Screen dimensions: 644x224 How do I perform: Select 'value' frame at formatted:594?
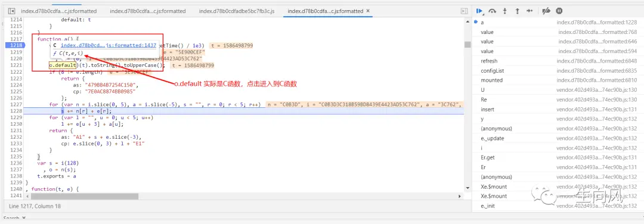pyautogui.click(x=558, y=51)
